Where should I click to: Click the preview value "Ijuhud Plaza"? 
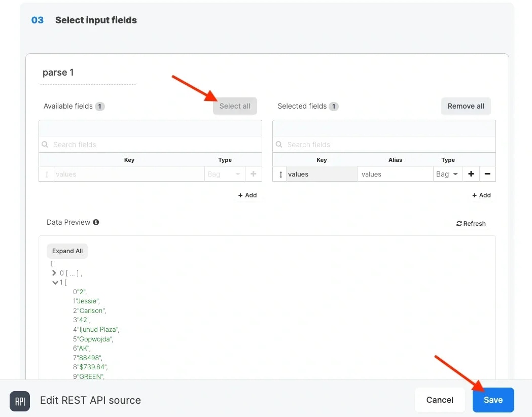click(x=98, y=329)
